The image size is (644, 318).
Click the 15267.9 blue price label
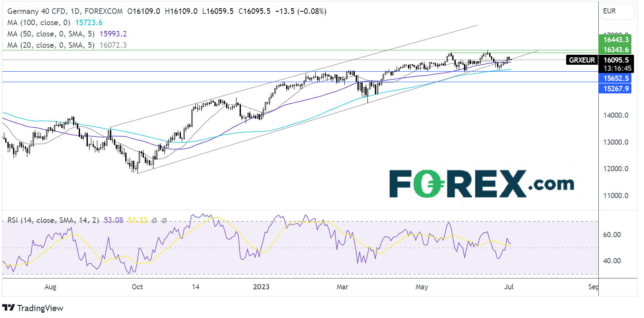(x=615, y=89)
